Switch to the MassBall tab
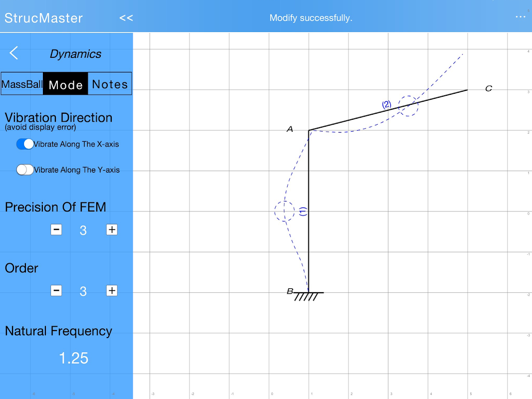This screenshot has height=399, width=532. (x=22, y=84)
